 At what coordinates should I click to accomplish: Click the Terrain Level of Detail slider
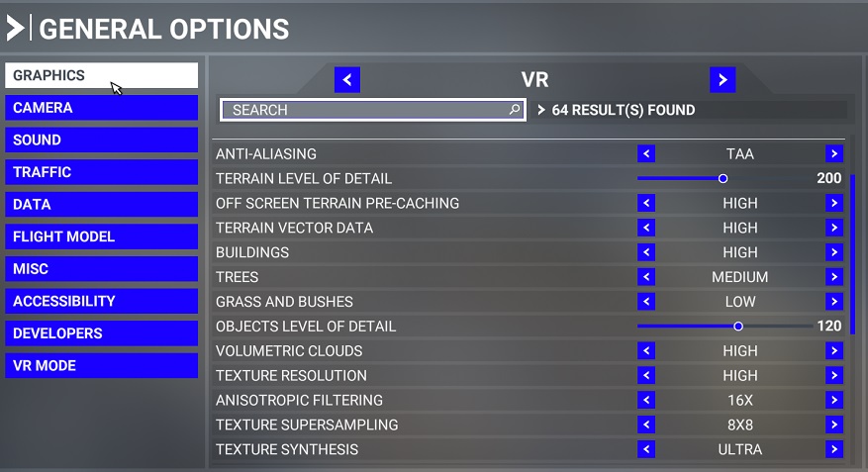(723, 179)
